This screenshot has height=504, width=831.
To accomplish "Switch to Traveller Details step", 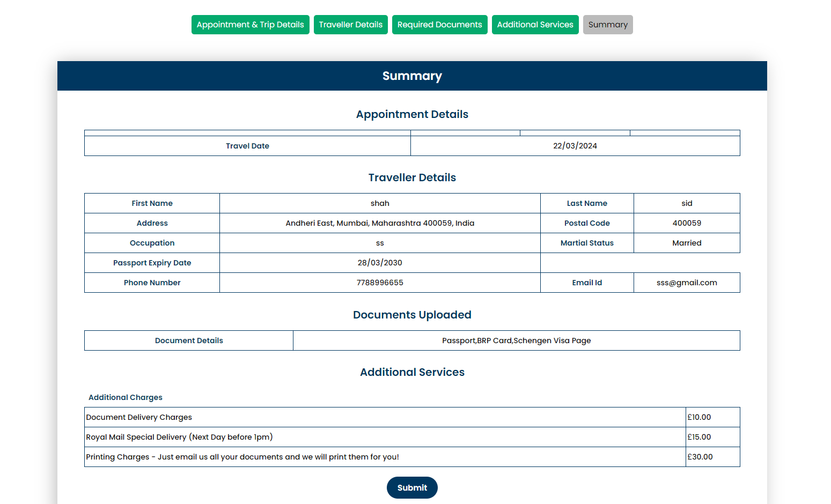I will [350, 25].
